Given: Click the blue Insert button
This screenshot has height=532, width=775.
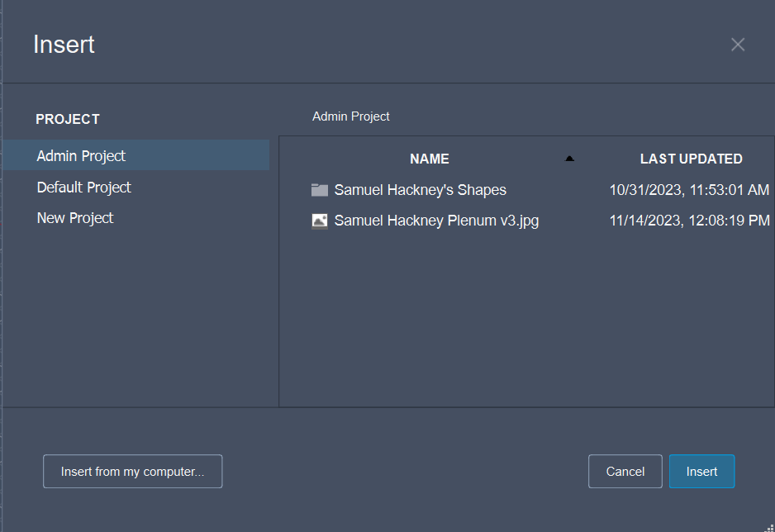Looking at the screenshot, I should 701,471.
